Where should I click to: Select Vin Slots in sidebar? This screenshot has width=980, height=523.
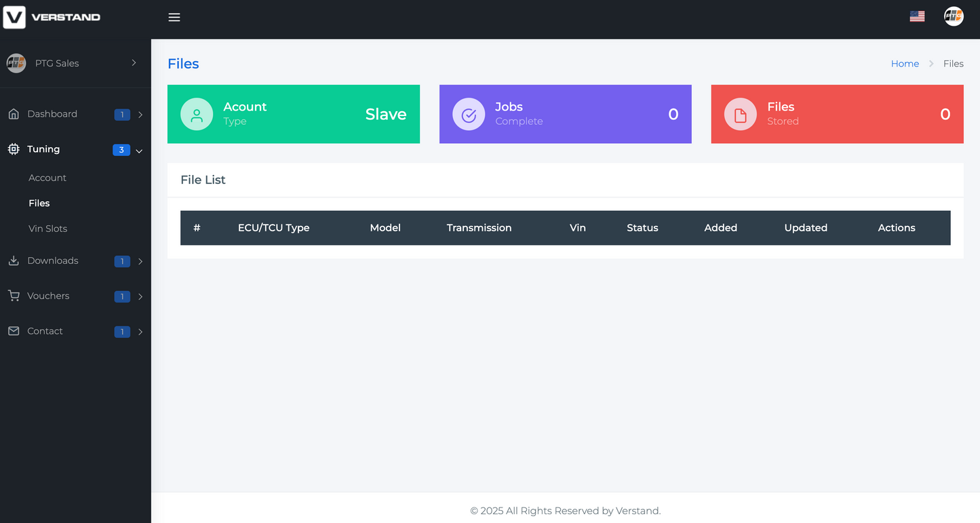click(47, 229)
